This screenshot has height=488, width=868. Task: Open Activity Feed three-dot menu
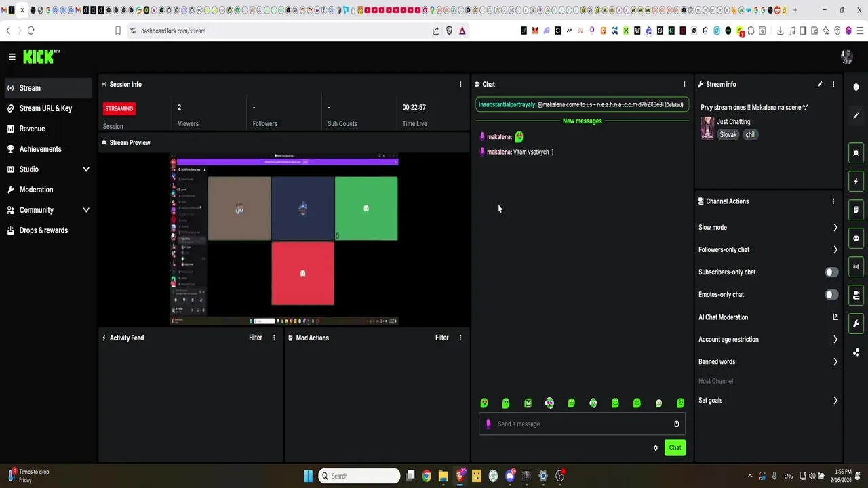274,338
